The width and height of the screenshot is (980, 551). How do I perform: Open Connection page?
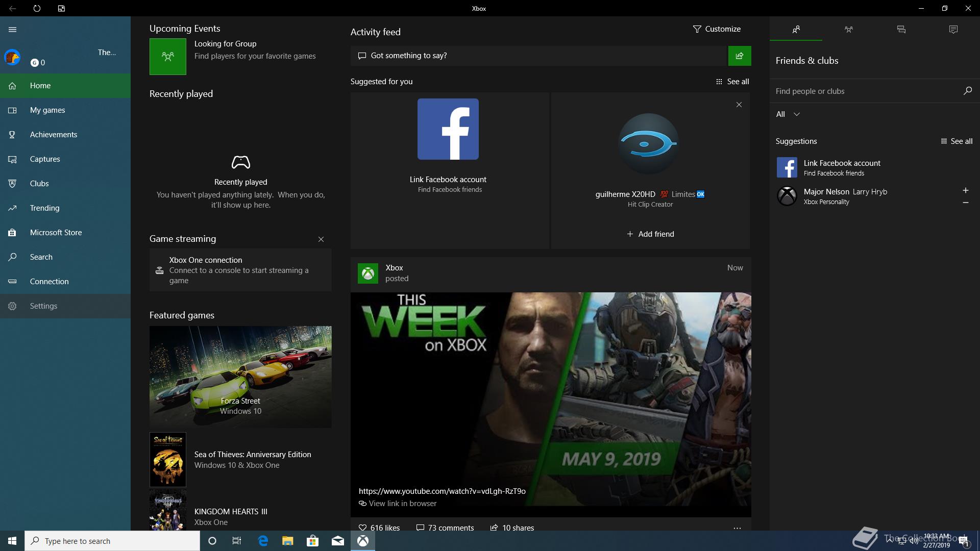[65, 282]
